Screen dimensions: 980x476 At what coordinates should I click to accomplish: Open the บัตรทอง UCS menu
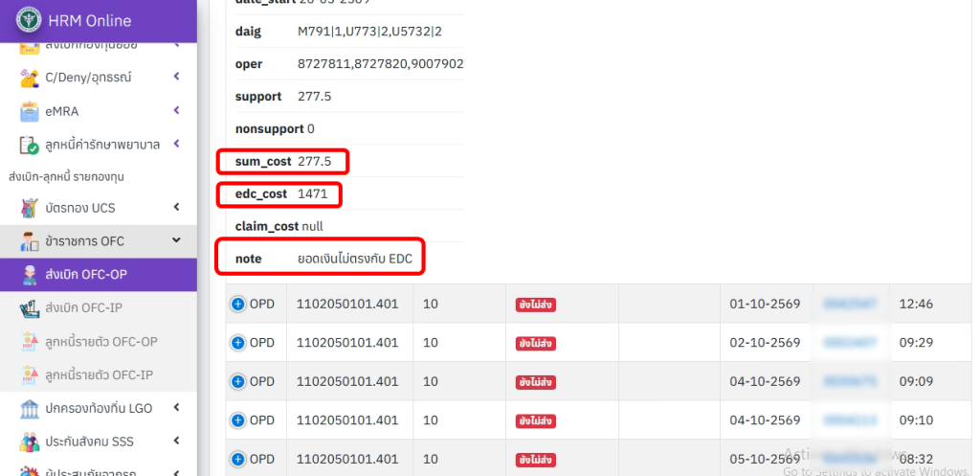pos(99,208)
